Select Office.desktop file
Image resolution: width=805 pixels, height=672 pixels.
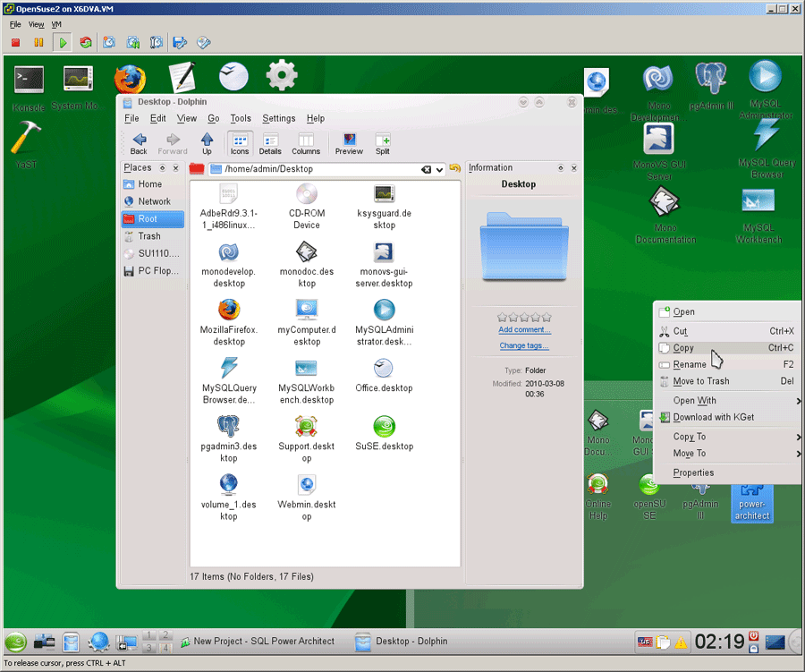tap(384, 375)
